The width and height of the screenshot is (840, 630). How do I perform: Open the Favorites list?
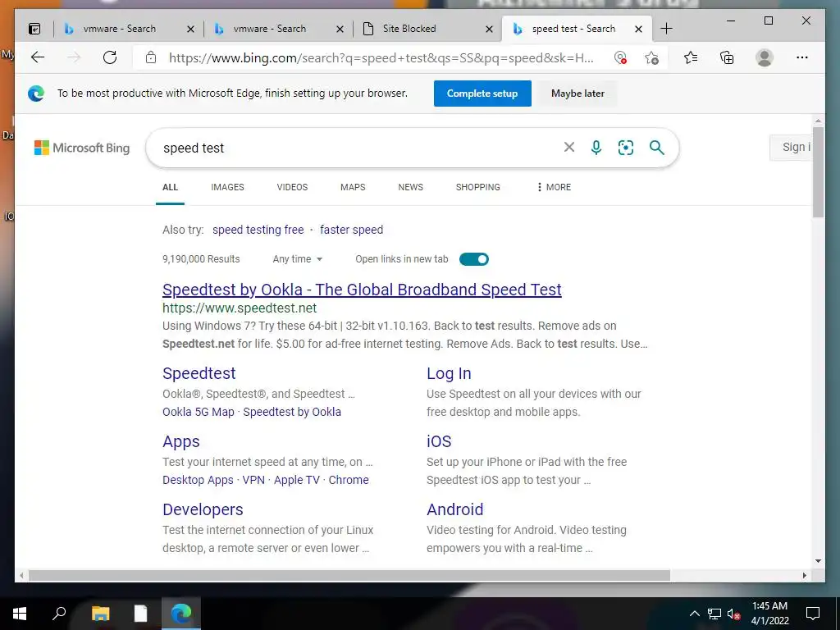click(691, 57)
